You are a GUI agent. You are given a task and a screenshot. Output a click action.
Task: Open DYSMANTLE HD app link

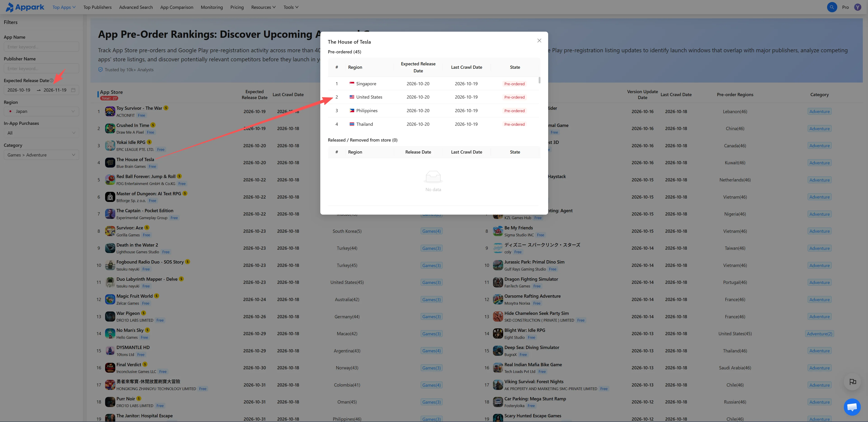coord(133,347)
